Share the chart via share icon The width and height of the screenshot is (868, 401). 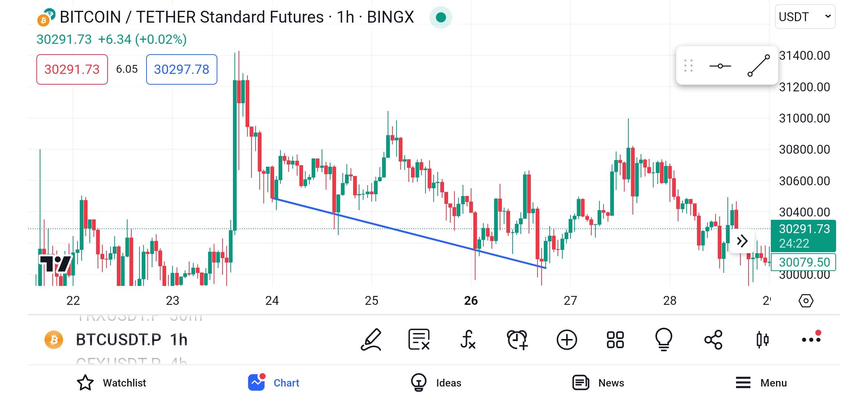(713, 339)
